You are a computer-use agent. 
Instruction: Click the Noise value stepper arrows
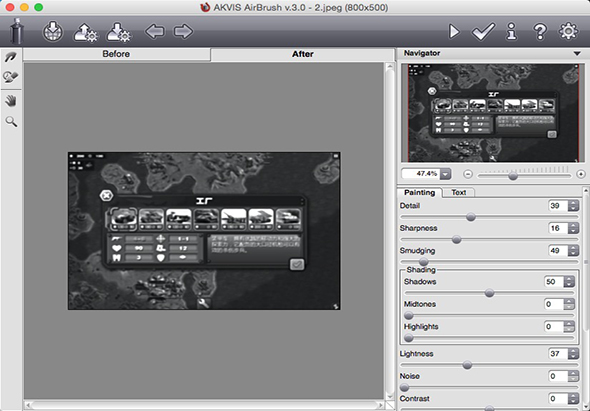pos(573,376)
